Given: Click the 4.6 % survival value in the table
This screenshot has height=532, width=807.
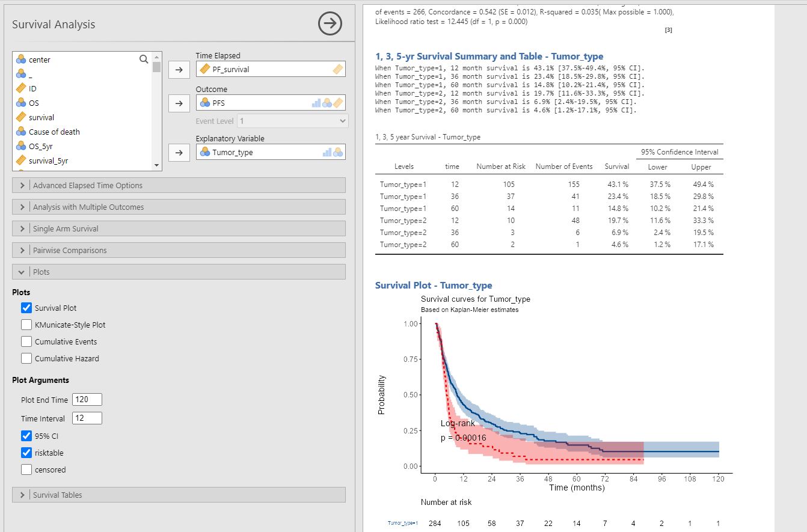Looking at the screenshot, I should tap(620, 245).
